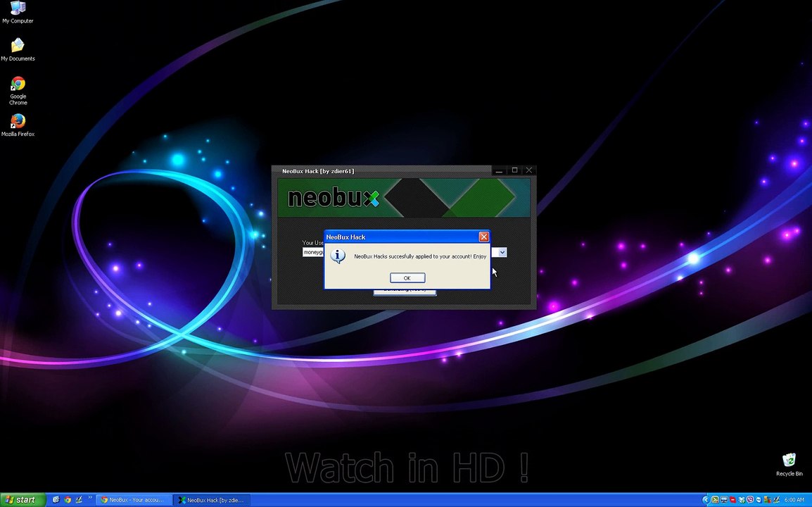Minimize the NeoBux Hack main window

(x=499, y=170)
